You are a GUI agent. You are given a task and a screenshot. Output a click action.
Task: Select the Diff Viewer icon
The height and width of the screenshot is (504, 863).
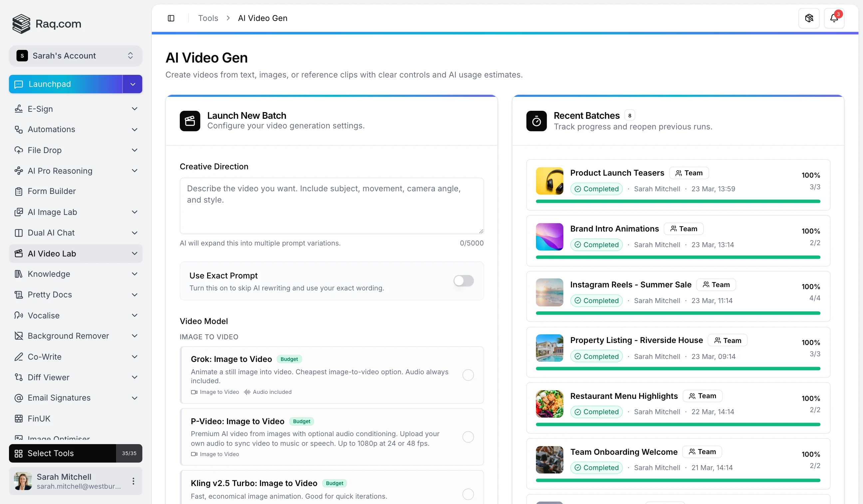19,377
